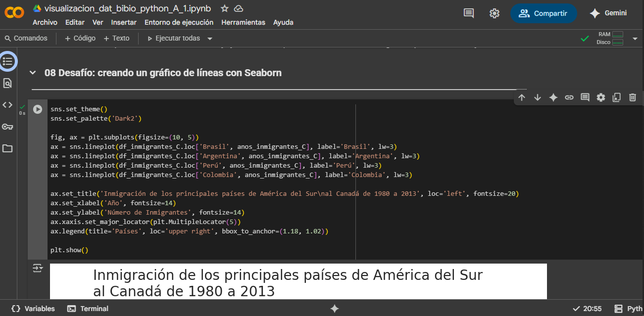Add a new code cell with + Código
The width and height of the screenshot is (644, 316).
pyautogui.click(x=80, y=38)
